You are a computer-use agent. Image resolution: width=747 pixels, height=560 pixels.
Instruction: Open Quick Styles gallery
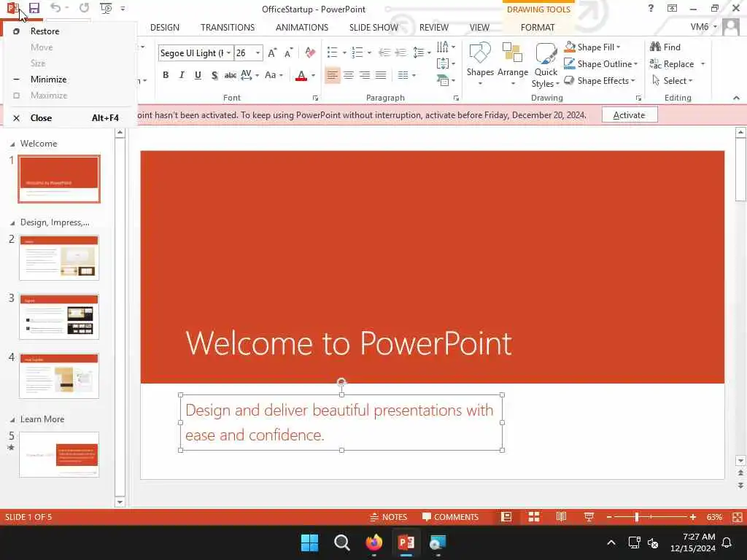tap(546, 65)
